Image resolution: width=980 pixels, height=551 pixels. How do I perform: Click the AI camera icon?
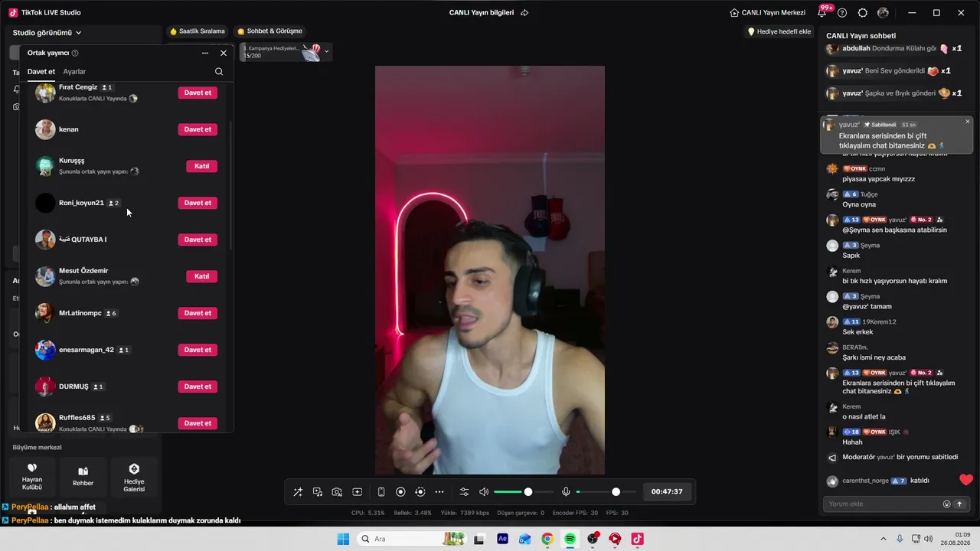click(x=337, y=492)
